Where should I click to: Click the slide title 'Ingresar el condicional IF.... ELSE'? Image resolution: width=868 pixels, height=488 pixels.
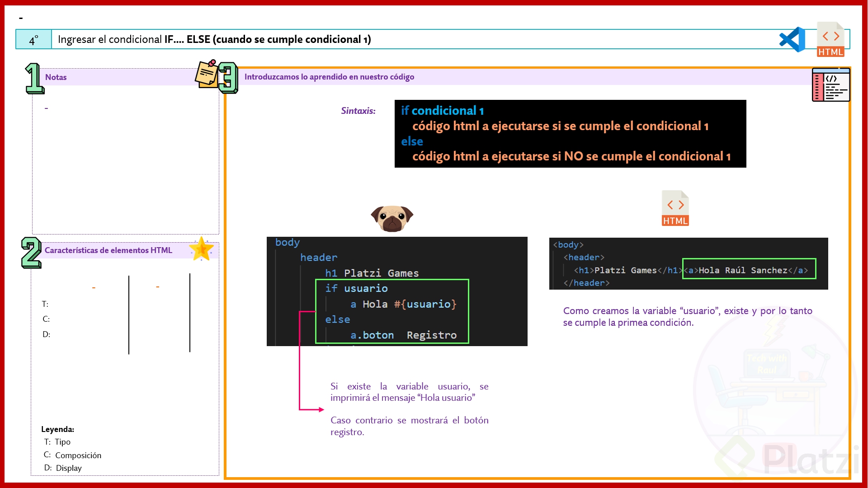coord(214,39)
